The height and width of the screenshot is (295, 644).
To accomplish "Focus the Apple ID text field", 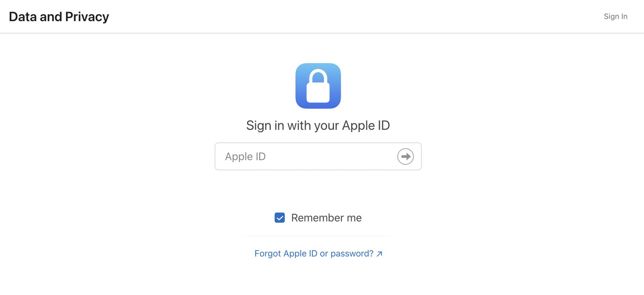I will 305,156.
